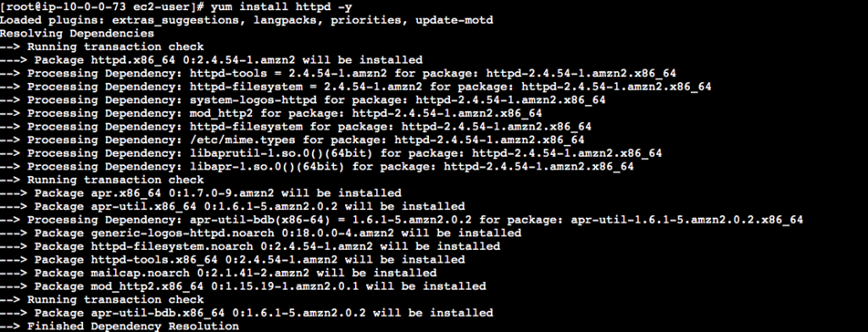Image resolution: width=868 pixels, height=332 pixels.
Task: Click the apr-util-bdb(x86-64) dependency line
Action: pyautogui.click(x=401, y=219)
